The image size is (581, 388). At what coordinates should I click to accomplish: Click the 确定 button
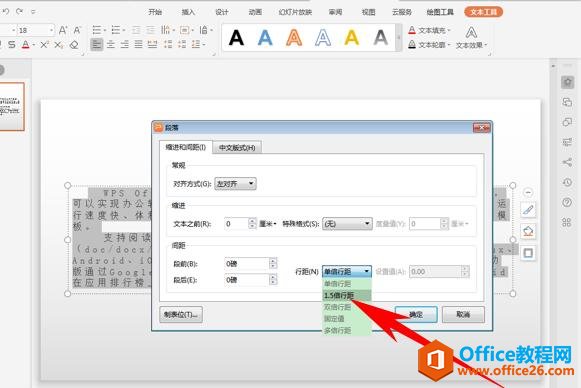pyautogui.click(x=416, y=315)
